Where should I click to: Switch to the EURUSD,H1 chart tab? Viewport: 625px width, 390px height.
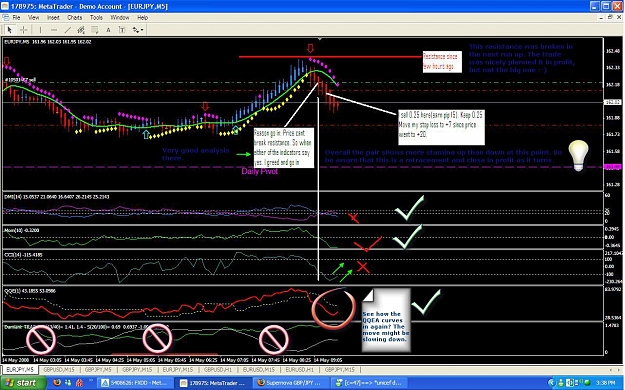[299, 370]
